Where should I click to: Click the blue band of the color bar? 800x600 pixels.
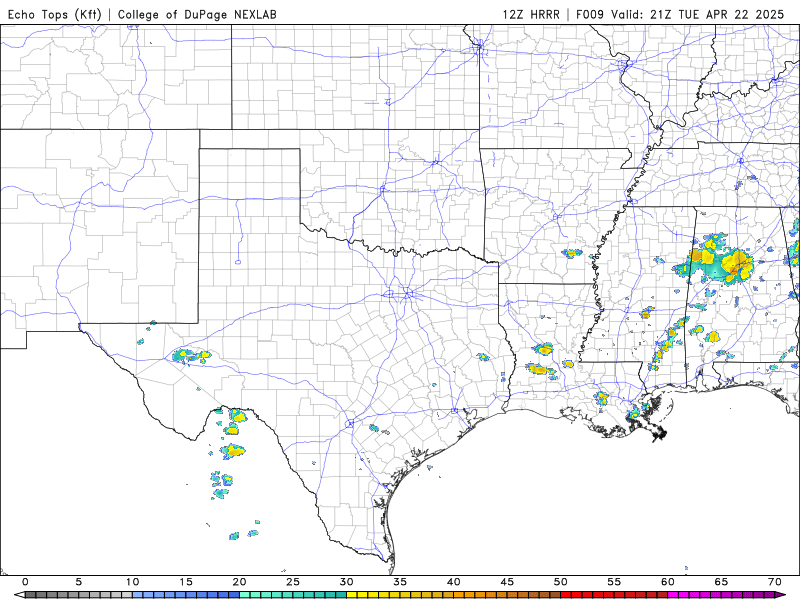click(186, 595)
